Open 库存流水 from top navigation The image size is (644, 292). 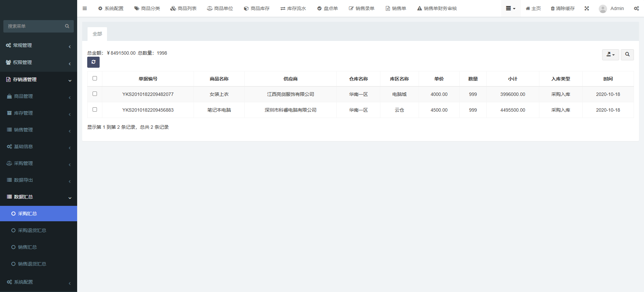293,8
